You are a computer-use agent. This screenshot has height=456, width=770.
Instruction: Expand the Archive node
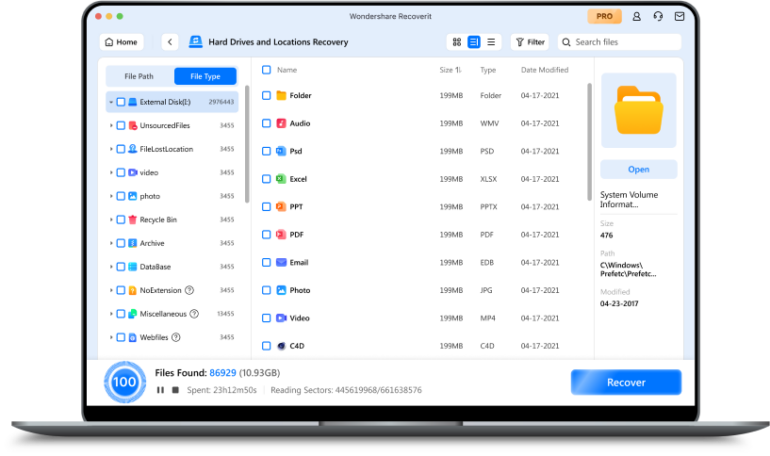coord(111,243)
